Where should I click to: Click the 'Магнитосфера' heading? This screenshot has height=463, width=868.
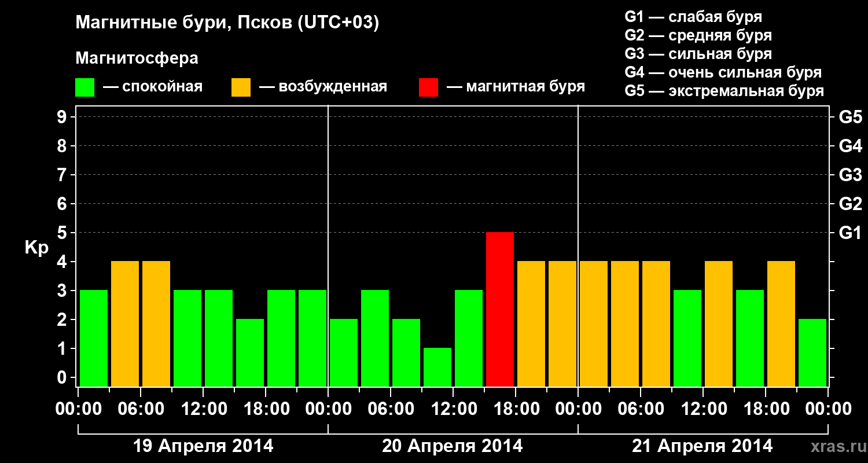coord(137,58)
